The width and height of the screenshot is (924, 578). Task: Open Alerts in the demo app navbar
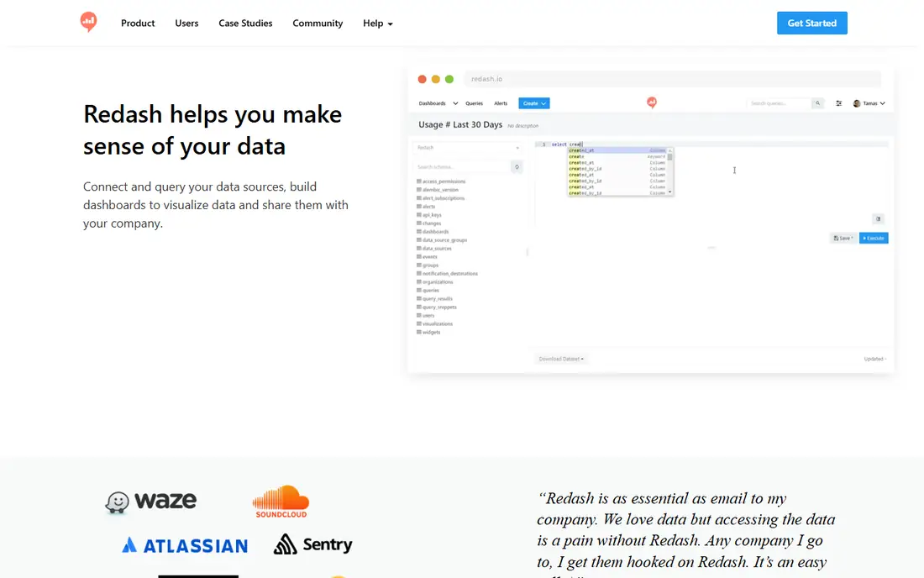click(x=501, y=103)
